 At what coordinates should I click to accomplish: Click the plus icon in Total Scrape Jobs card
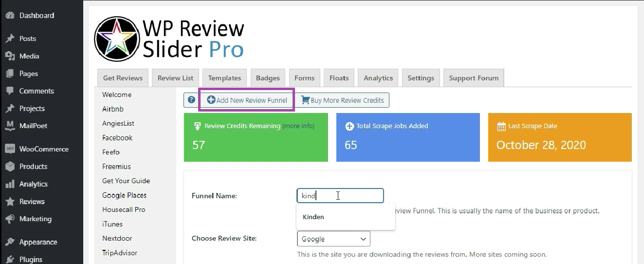click(349, 126)
